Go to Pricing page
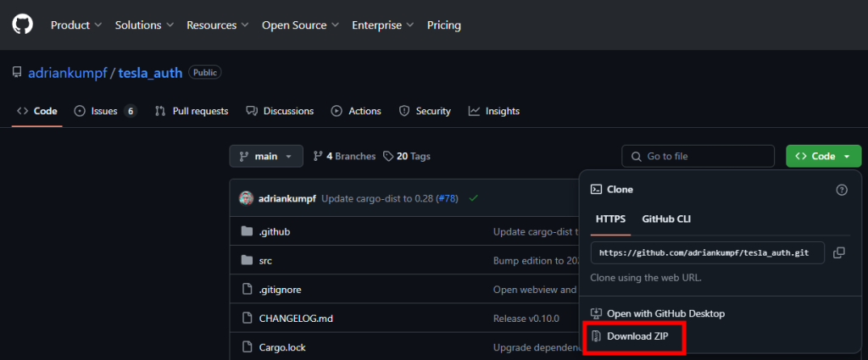This screenshot has width=868, height=360. point(444,25)
